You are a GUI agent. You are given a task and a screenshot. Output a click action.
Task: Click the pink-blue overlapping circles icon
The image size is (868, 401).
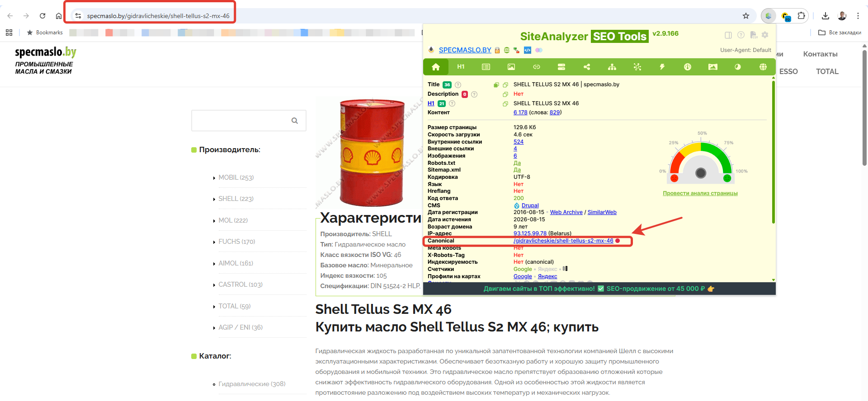[x=539, y=50]
